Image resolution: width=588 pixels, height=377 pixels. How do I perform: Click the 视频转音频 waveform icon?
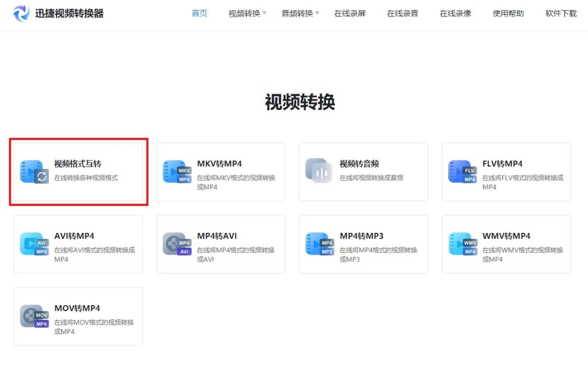pyautogui.click(x=319, y=170)
